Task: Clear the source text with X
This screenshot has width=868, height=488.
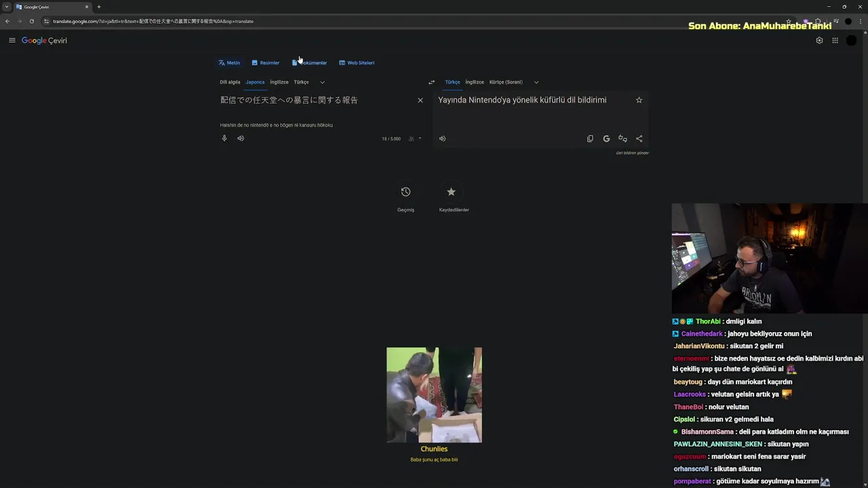Action: point(420,100)
